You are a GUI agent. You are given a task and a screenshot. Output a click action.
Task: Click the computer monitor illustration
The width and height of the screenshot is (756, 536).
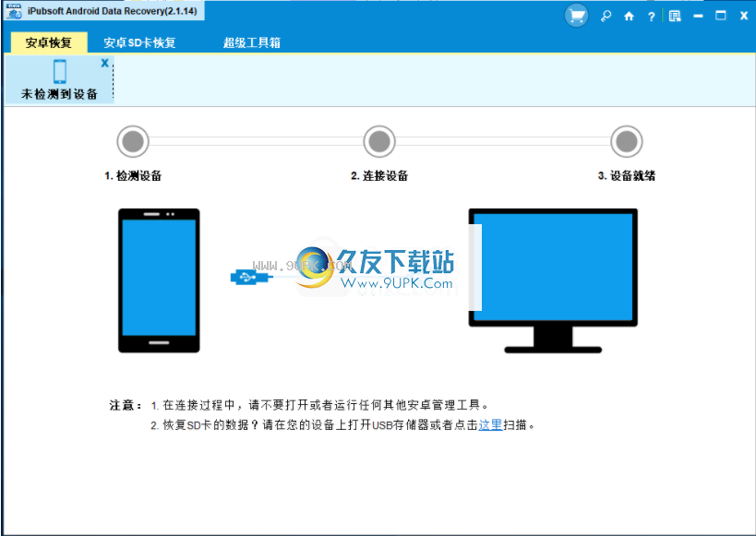click(553, 280)
